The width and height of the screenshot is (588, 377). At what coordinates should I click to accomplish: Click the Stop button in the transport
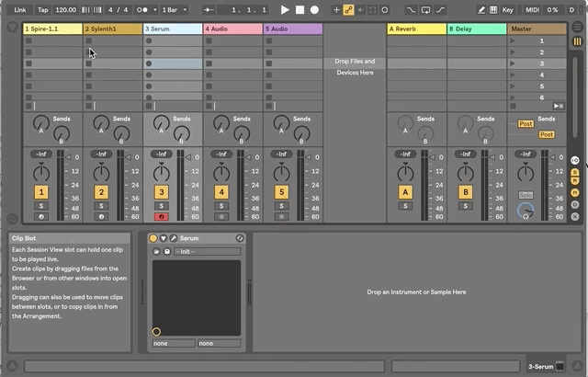click(x=300, y=9)
